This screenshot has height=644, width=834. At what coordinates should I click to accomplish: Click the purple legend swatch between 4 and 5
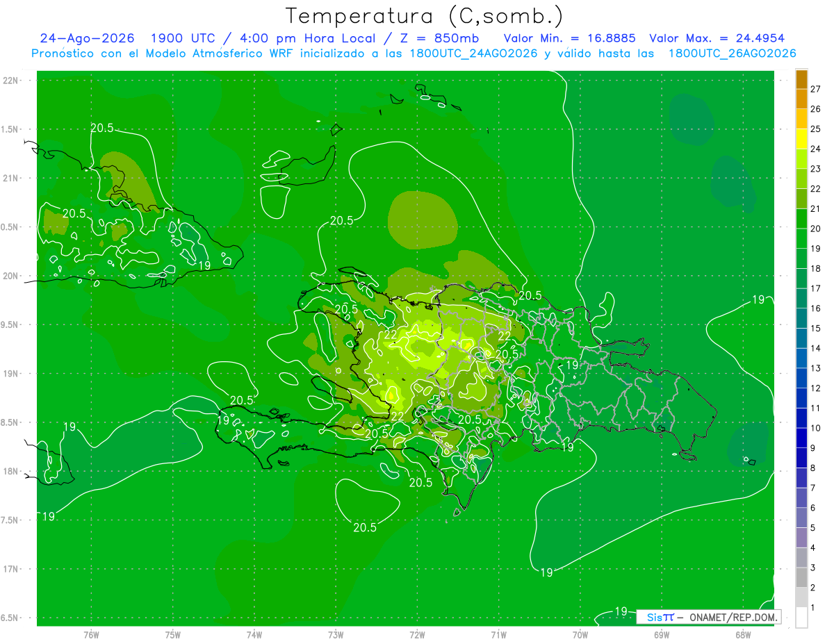pyautogui.click(x=801, y=538)
